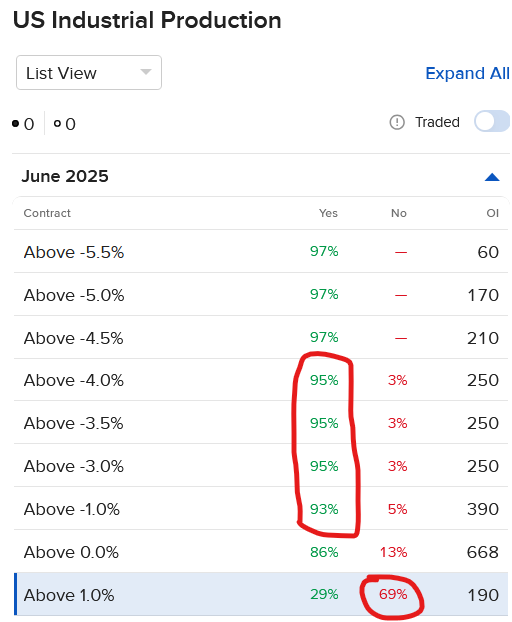This screenshot has width=512, height=622.
Task: Click the 29% Yes price for Above 1.0%
Action: [324, 594]
